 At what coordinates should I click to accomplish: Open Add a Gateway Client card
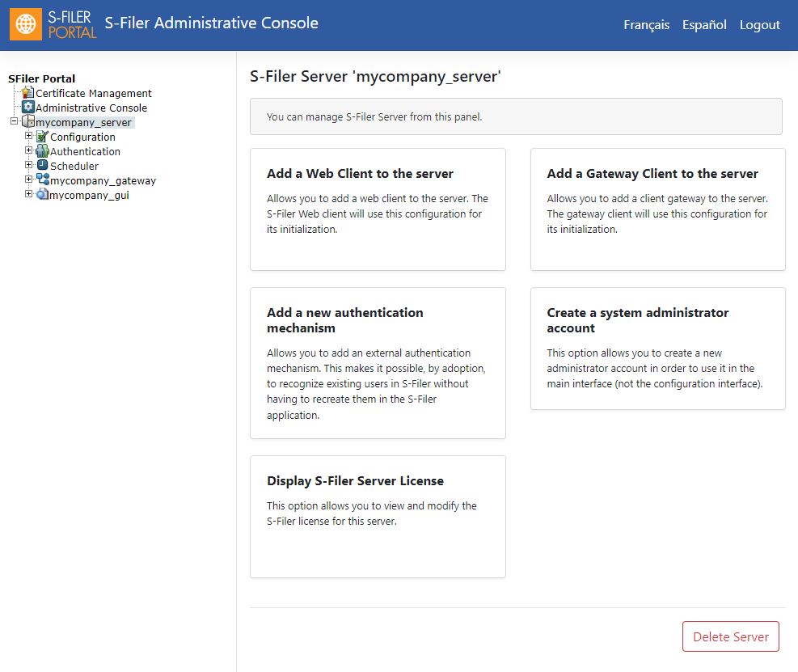pos(657,209)
